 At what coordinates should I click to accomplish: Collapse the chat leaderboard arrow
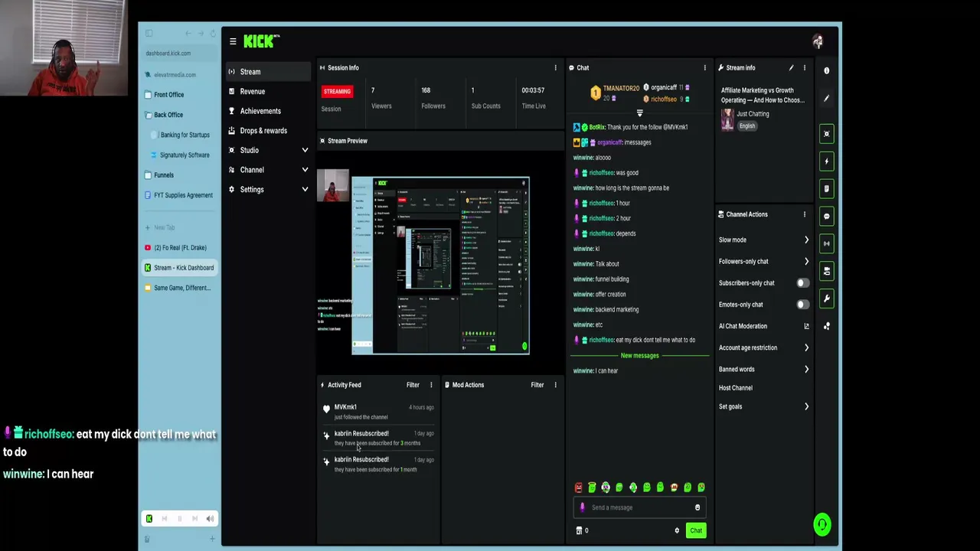pyautogui.click(x=639, y=113)
